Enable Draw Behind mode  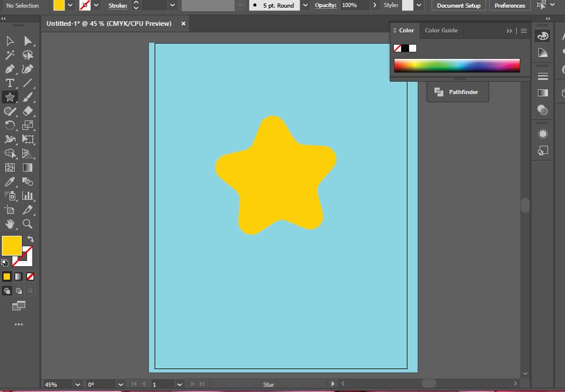click(19, 291)
